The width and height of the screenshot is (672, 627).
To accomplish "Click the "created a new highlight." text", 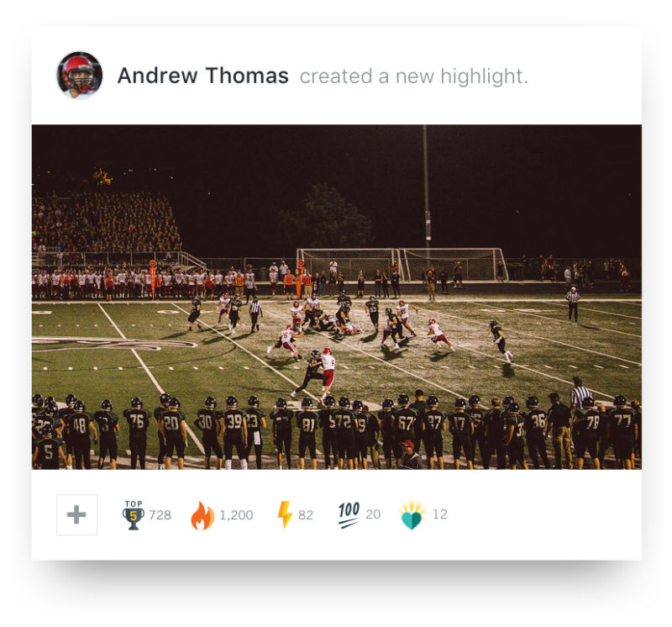I will 413,76.
